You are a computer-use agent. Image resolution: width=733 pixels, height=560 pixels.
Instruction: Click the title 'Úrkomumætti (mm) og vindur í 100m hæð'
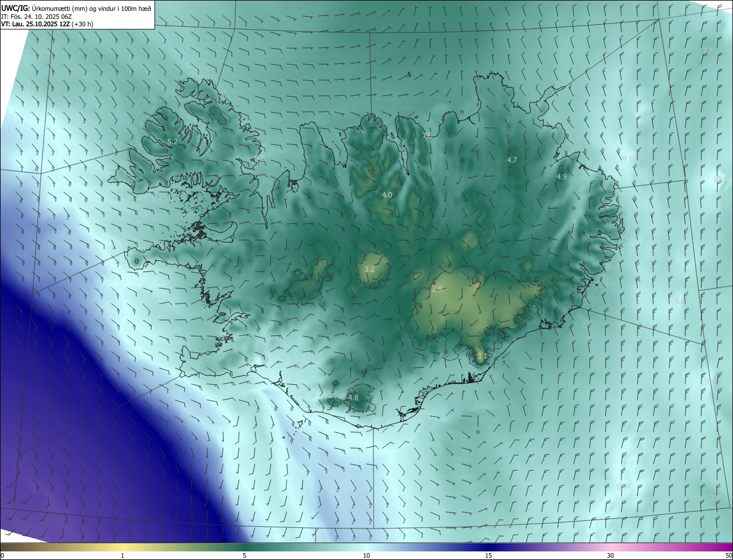pyautogui.click(x=91, y=7)
